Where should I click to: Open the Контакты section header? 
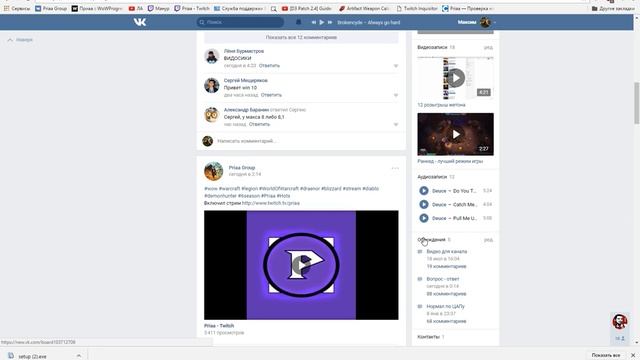[429, 337]
